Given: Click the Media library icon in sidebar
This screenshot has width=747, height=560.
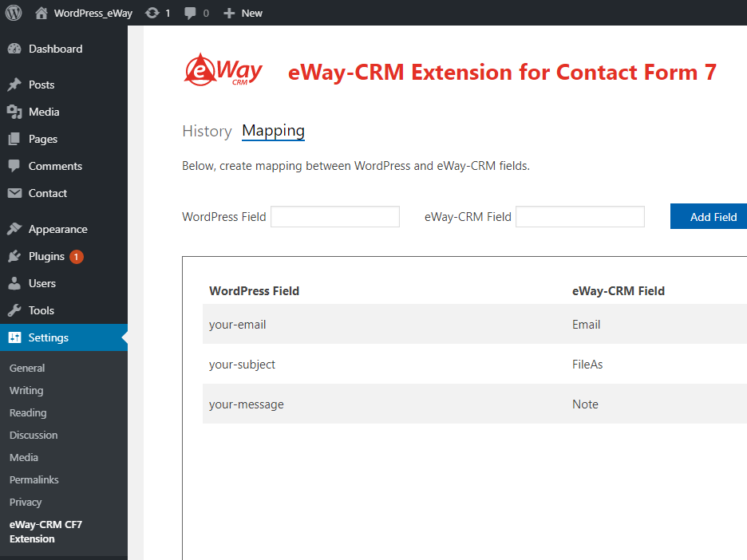Looking at the screenshot, I should 14,112.
